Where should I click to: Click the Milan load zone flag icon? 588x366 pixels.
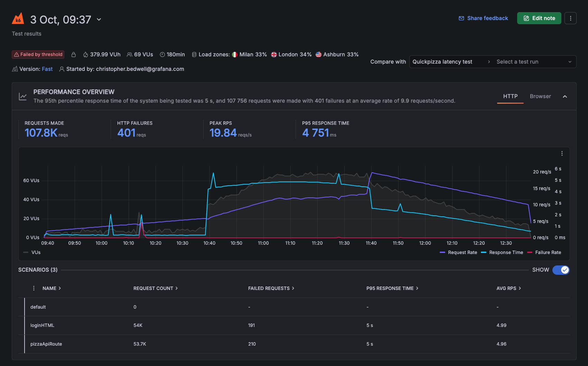(235, 54)
